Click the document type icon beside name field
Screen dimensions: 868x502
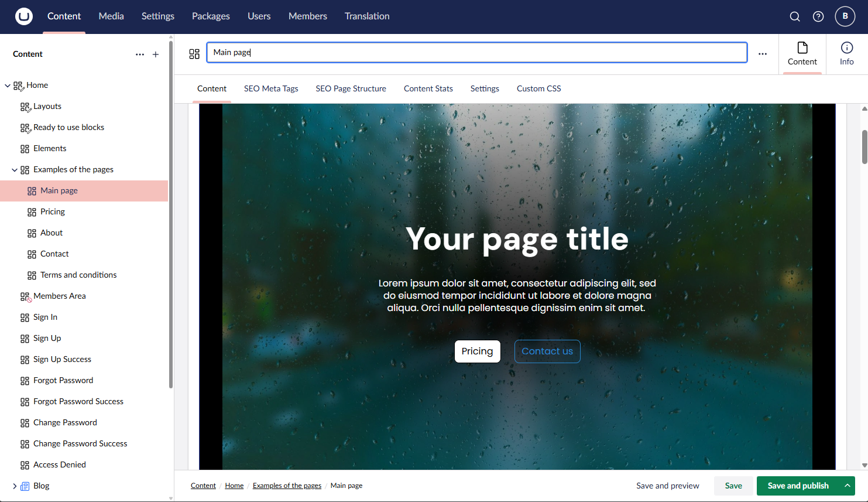pyautogui.click(x=194, y=54)
